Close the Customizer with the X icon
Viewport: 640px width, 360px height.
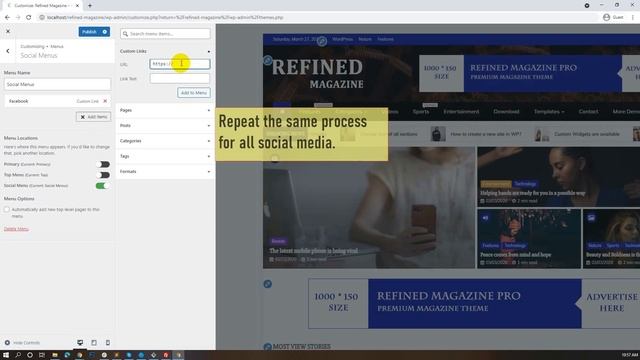click(8, 31)
